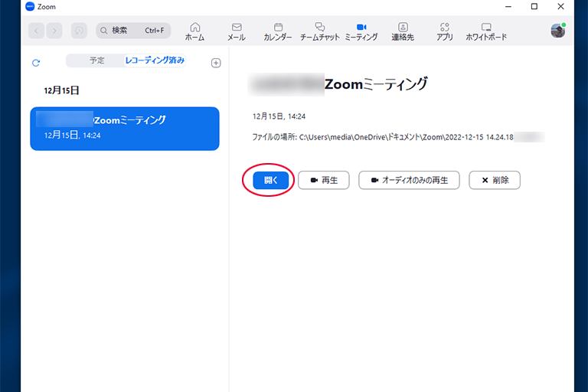Image resolution: width=588 pixels, height=392 pixels.
Task: Maximize the Zoom window
Action: pyautogui.click(x=534, y=6)
